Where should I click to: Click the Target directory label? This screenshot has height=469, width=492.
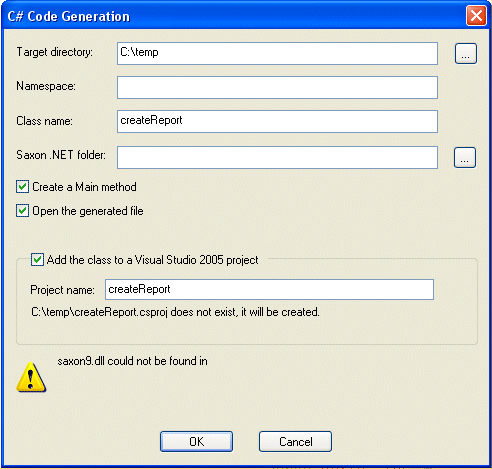(55, 52)
